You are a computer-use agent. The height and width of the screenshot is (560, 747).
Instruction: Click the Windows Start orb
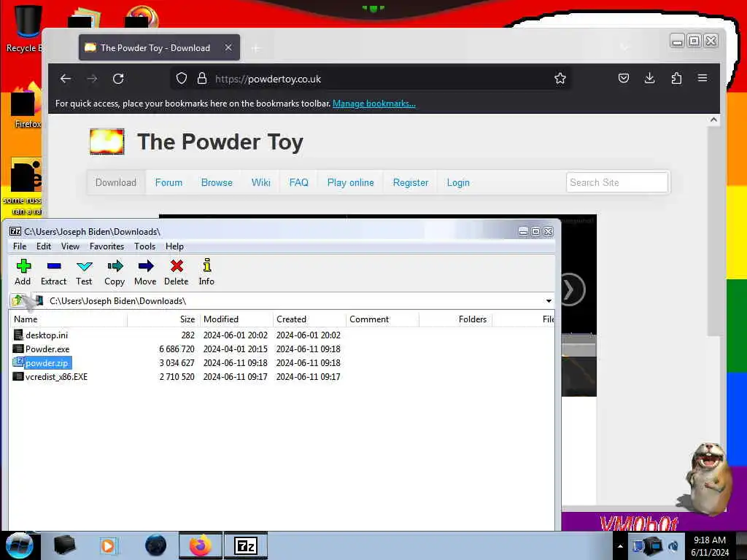[20, 545]
